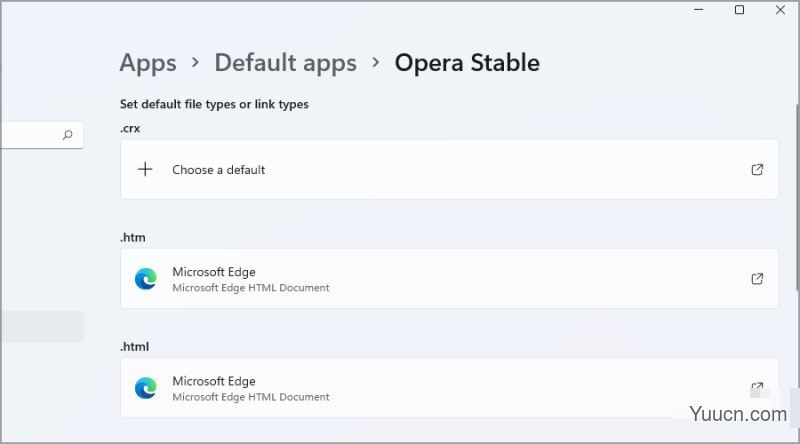The image size is (800, 444).
Task: Click Microsoft Edge icon under .htm
Action: point(146,279)
